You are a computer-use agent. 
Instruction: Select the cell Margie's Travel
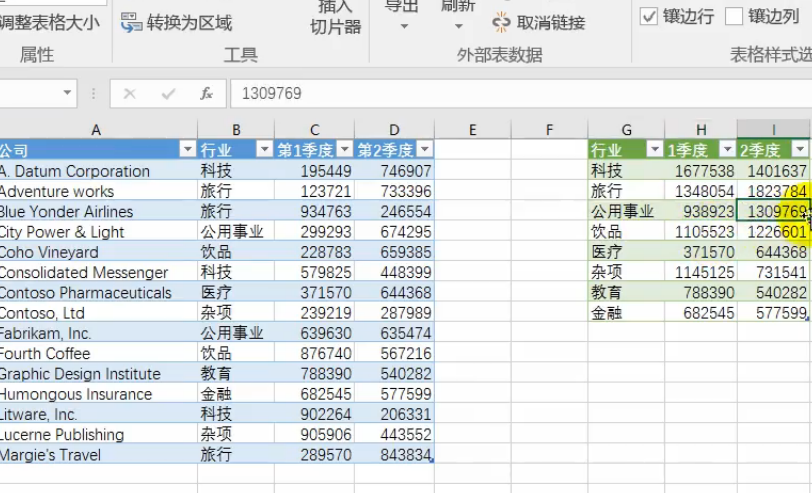tap(98, 455)
